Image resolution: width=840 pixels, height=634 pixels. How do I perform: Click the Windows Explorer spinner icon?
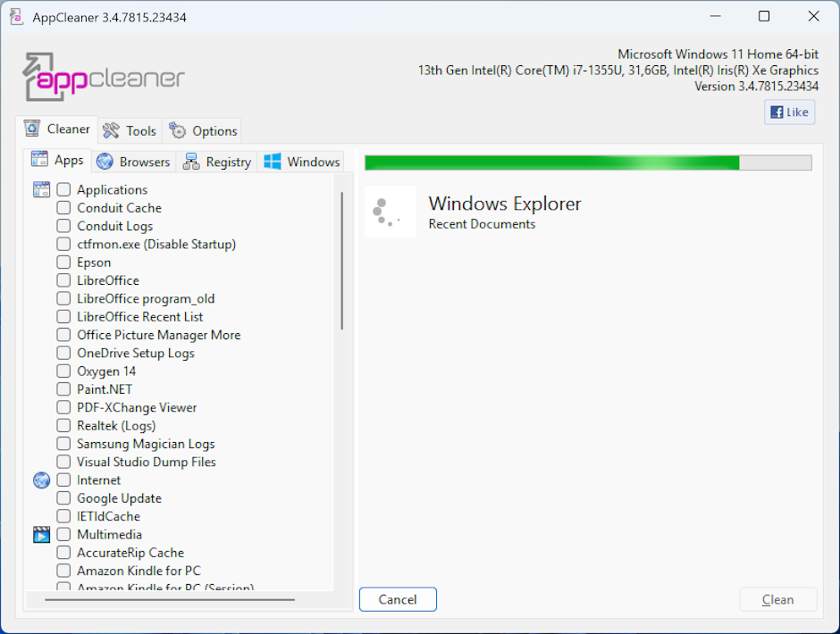coord(390,212)
